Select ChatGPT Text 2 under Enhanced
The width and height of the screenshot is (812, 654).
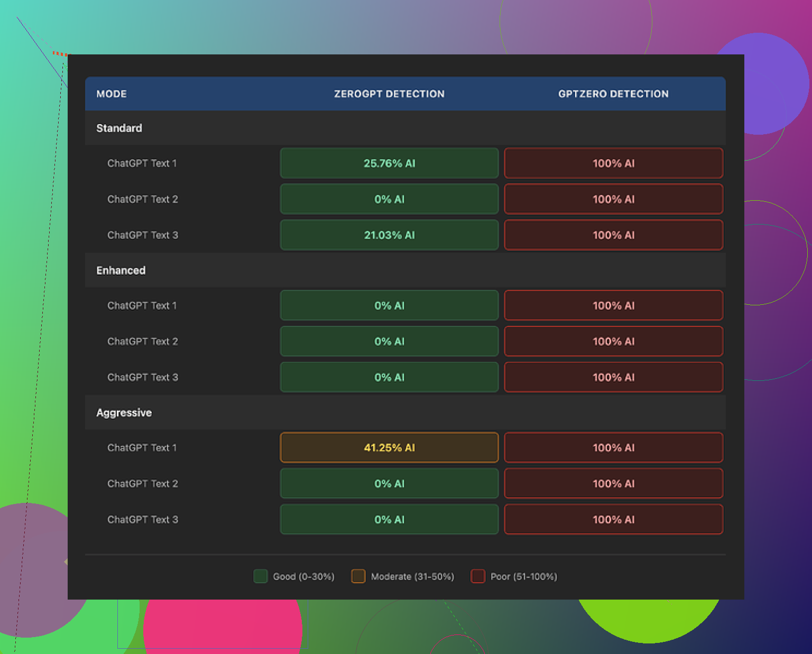click(143, 341)
